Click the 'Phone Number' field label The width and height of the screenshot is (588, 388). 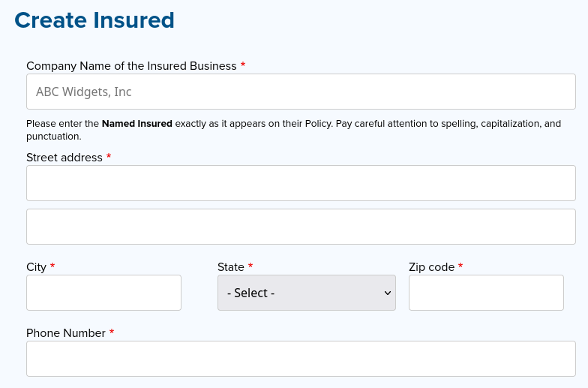(66, 333)
